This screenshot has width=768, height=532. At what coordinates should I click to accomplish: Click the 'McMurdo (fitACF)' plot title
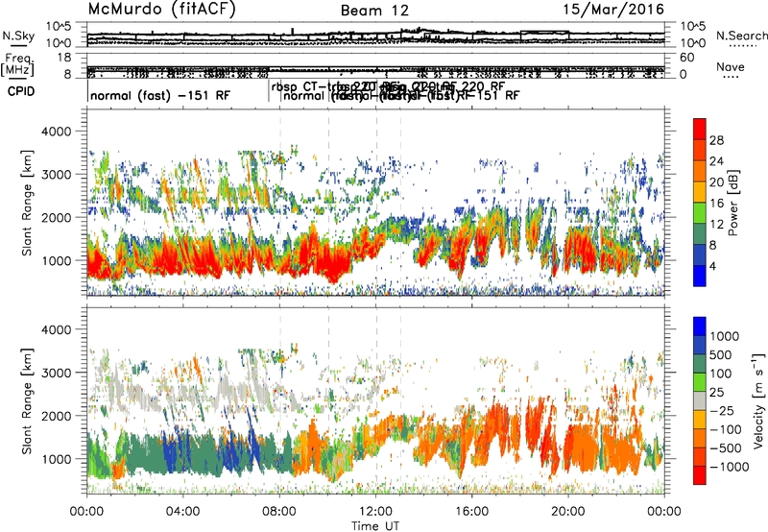click(161, 10)
